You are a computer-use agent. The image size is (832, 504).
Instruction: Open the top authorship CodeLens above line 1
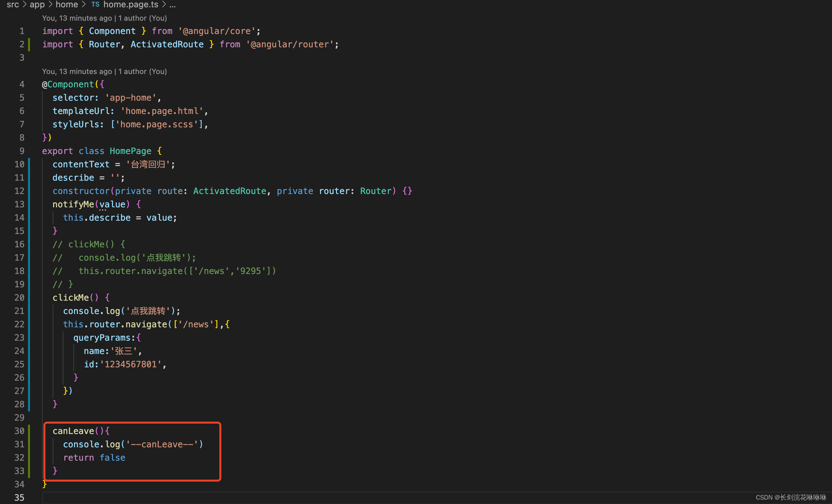(104, 18)
